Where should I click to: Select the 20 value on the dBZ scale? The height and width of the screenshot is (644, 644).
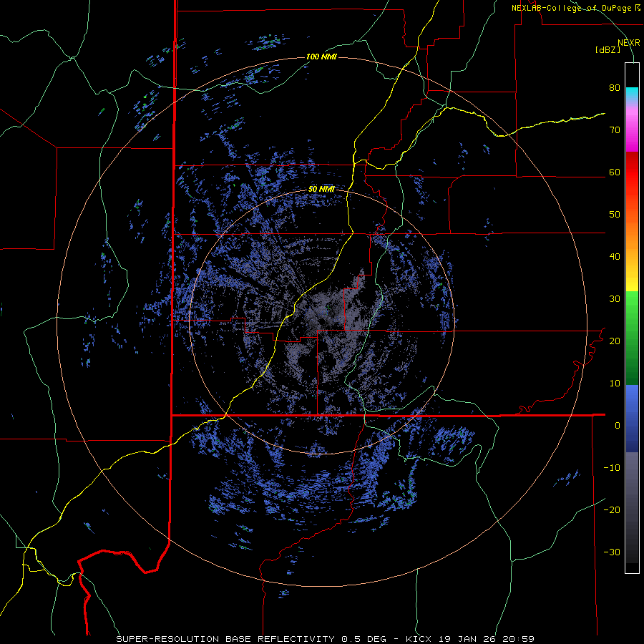coord(615,341)
